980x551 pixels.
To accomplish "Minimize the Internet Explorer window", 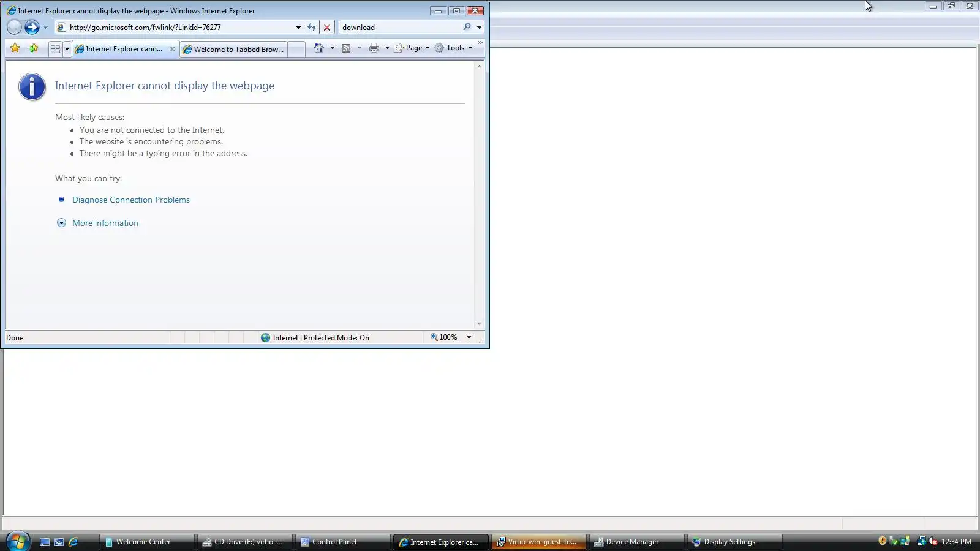I will [438, 10].
